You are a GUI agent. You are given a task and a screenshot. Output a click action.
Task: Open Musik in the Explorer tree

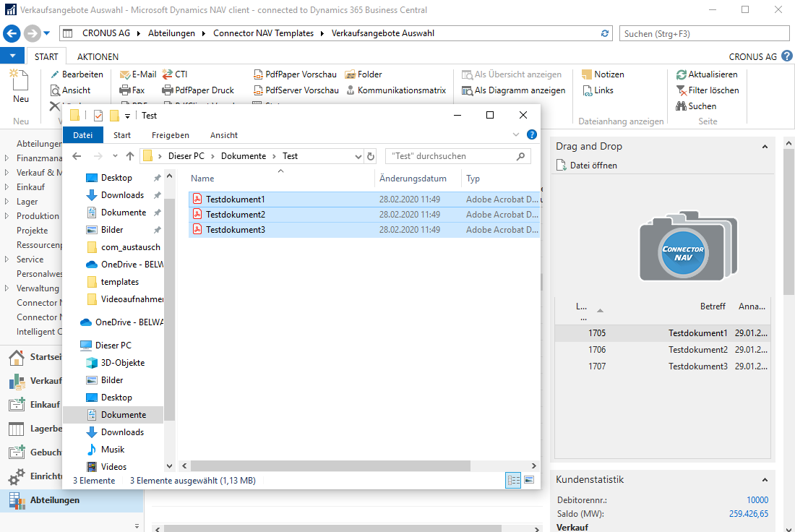106,450
